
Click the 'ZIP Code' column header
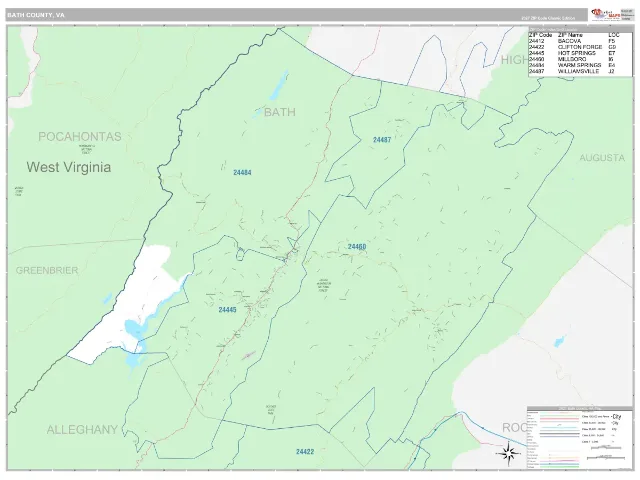(540, 36)
